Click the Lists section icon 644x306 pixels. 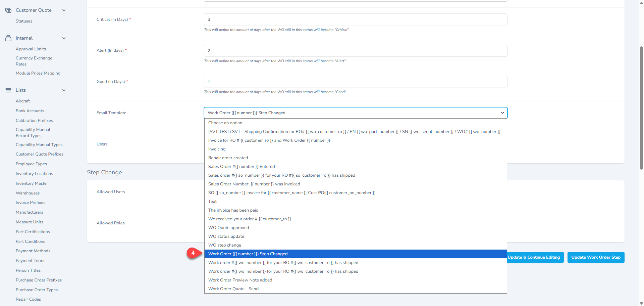click(x=8, y=90)
